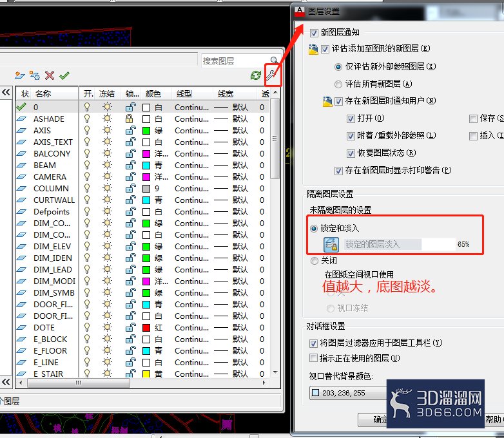This screenshot has width=504, height=438.
Task: Sort layers by the 名称 column header
Action: (x=43, y=94)
